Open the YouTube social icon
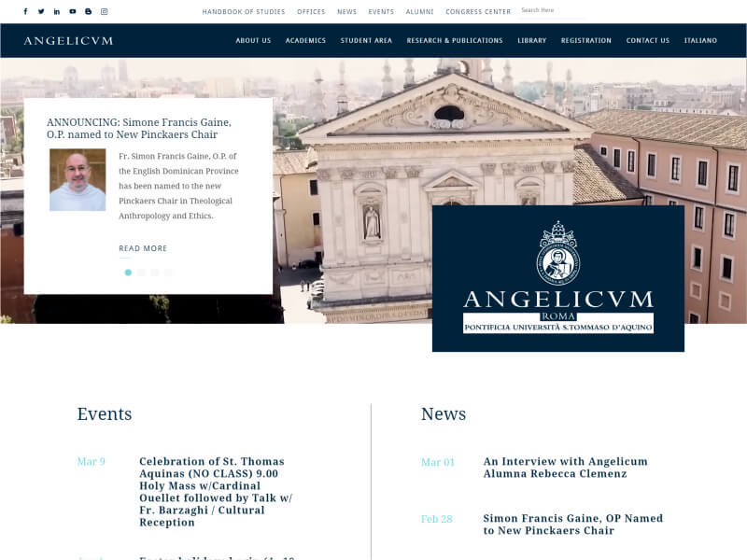The width and height of the screenshot is (747, 560). (73, 11)
